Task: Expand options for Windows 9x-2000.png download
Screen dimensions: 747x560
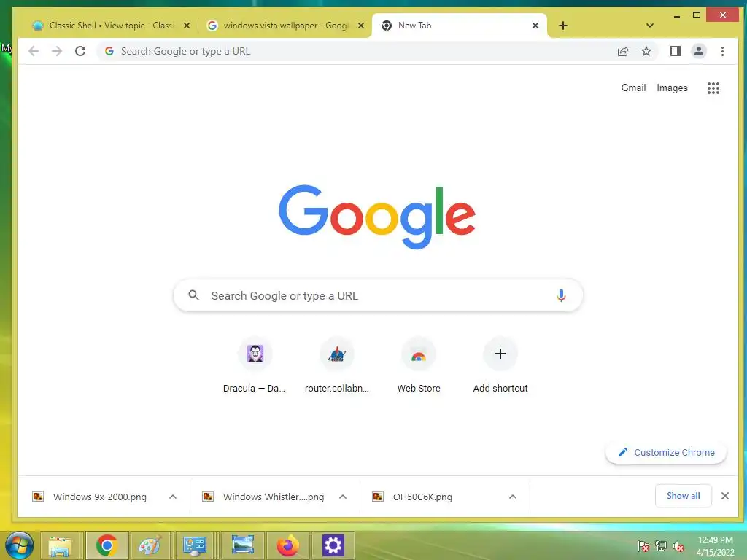Action: click(172, 497)
